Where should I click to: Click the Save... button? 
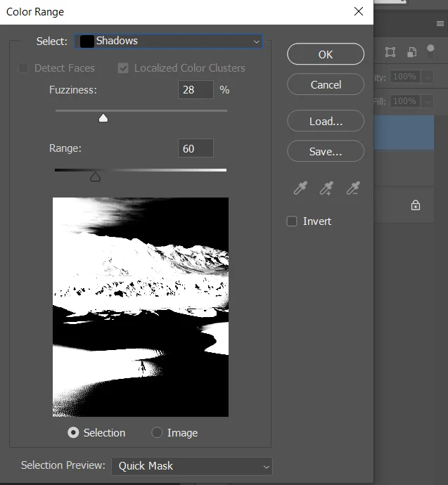pos(326,151)
